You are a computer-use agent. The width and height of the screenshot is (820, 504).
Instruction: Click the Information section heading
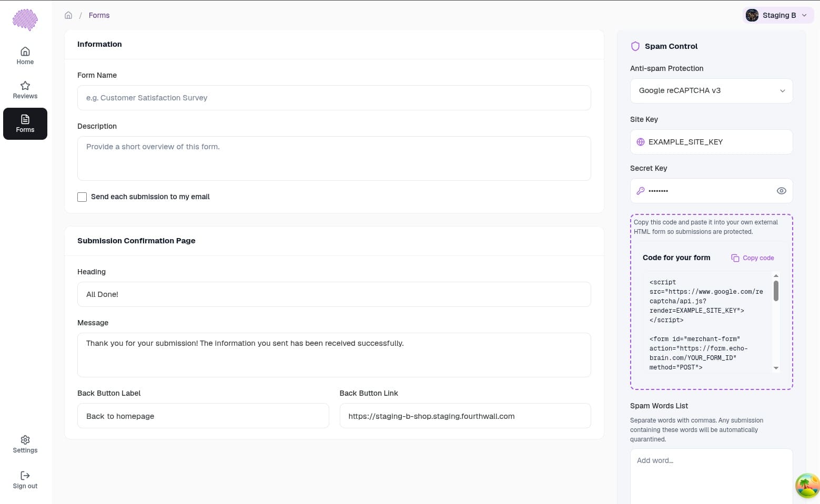pyautogui.click(x=99, y=44)
